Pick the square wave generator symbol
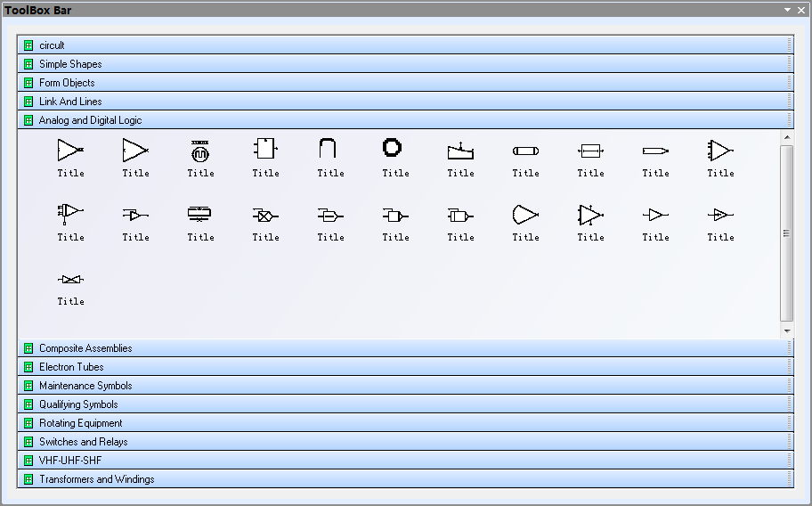This screenshot has height=506, width=812. 200,151
